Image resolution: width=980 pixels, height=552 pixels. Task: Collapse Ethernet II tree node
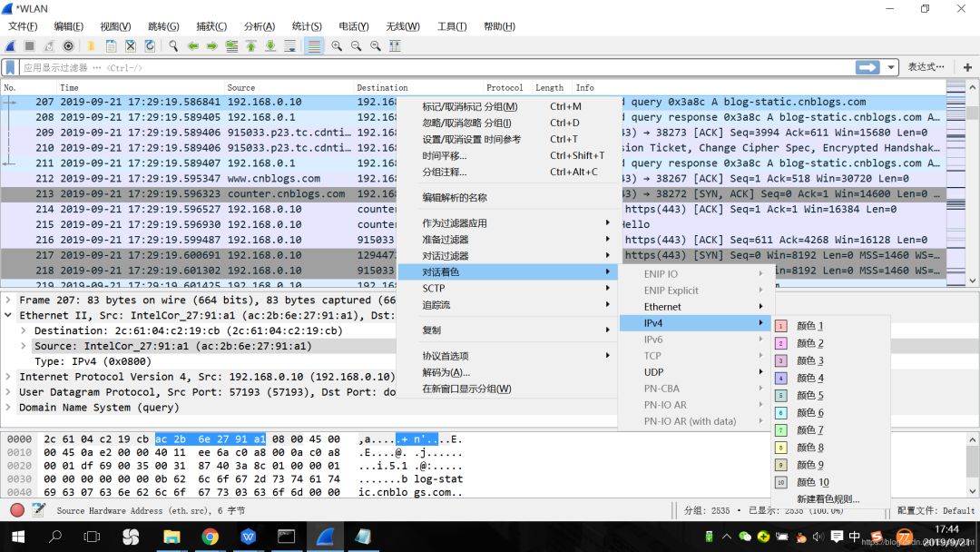tap(8, 316)
